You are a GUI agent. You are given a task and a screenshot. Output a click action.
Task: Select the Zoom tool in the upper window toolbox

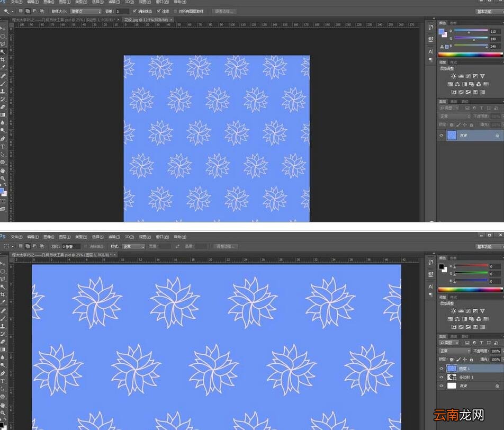3,178
